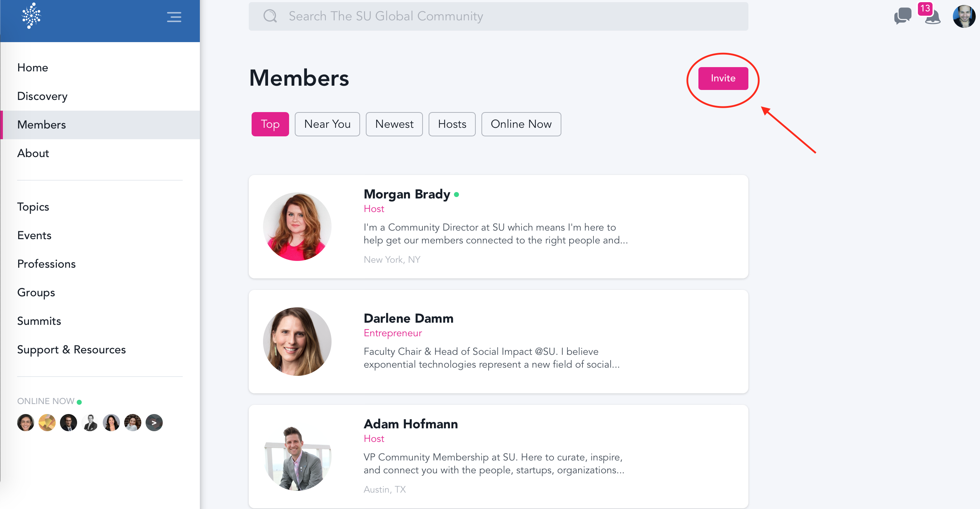Screen dimensions: 980x509
Task: Click the pink Invite button
Action: click(x=723, y=79)
